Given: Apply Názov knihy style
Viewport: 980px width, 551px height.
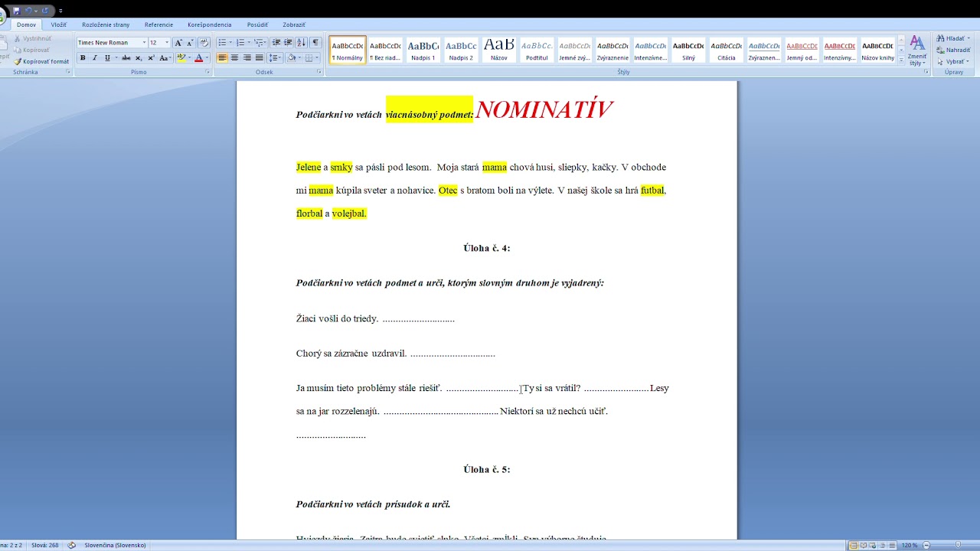Looking at the screenshot, I should pyautogui.click(x=877, y=50).
